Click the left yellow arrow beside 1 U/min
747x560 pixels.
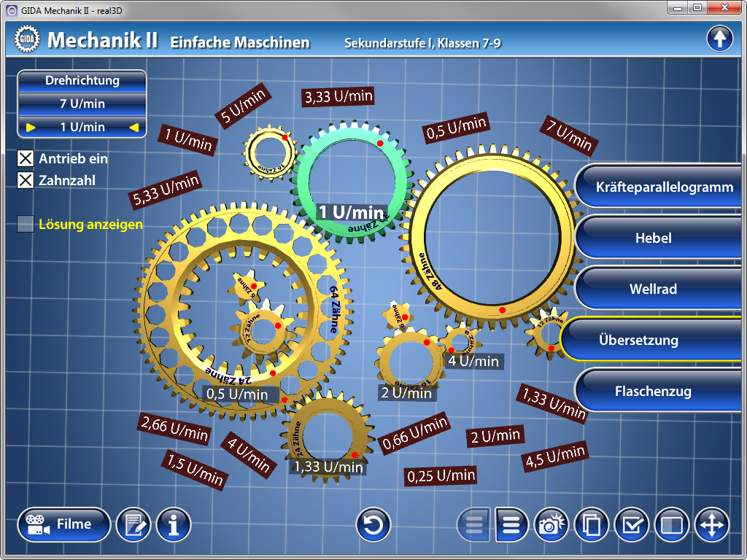point(31,128)
